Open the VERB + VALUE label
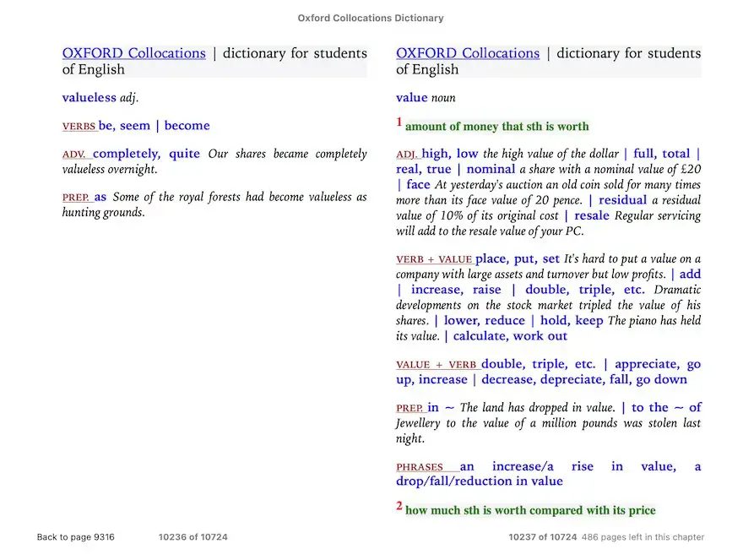 pos(434,260)
